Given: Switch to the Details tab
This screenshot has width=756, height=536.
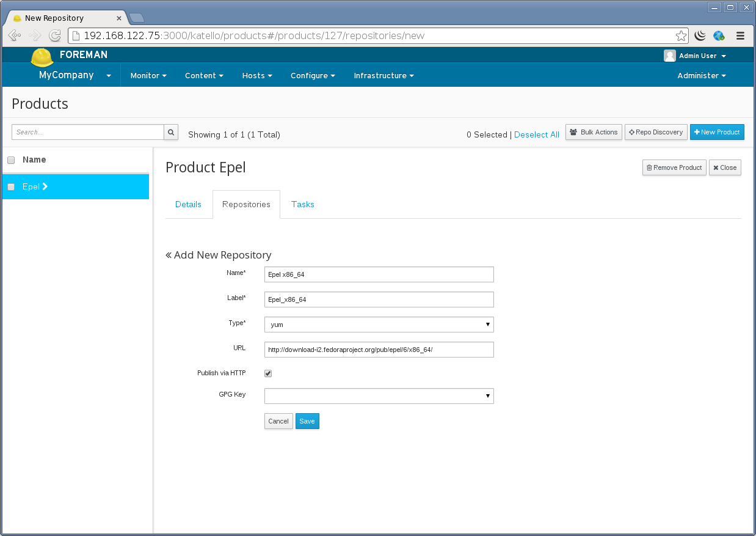Looking at the screenshot, I should (x=188, y=205).
